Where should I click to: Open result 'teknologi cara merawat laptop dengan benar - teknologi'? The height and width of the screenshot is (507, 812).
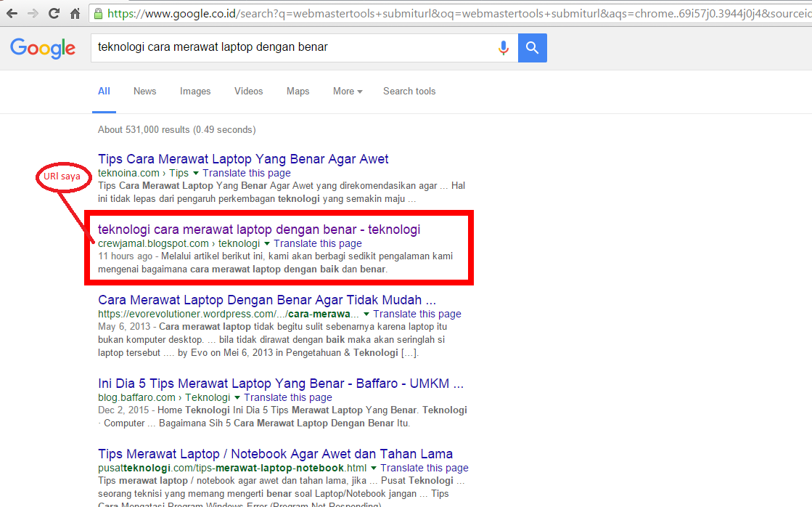(259, 229)
